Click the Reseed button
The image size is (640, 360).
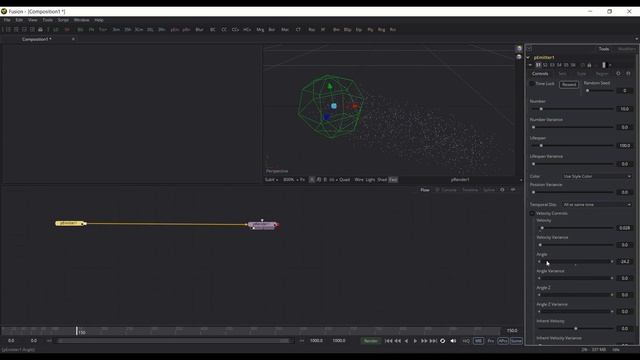(569, 84)
